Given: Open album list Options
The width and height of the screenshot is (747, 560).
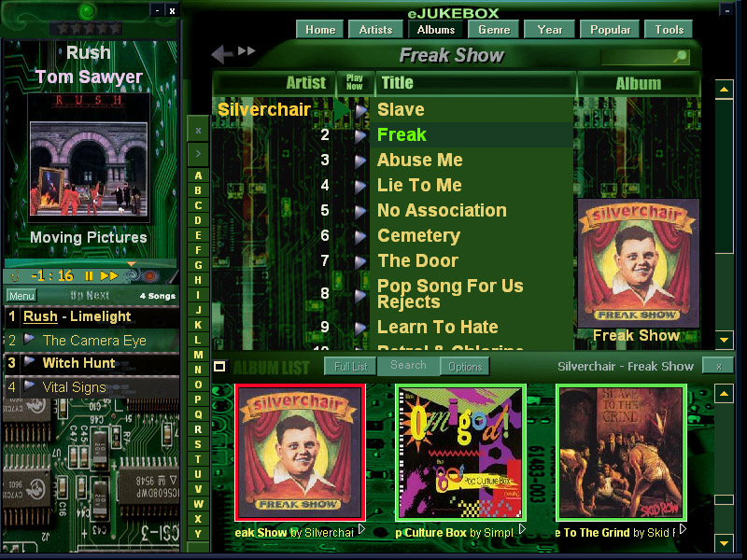Looking at the screenshot, I should [465, 367].
